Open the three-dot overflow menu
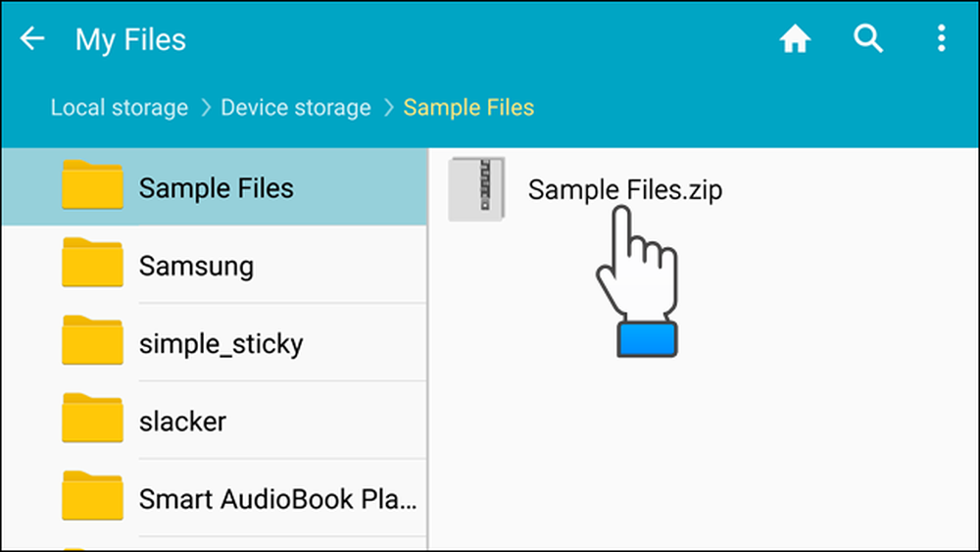 pos(941,39)
